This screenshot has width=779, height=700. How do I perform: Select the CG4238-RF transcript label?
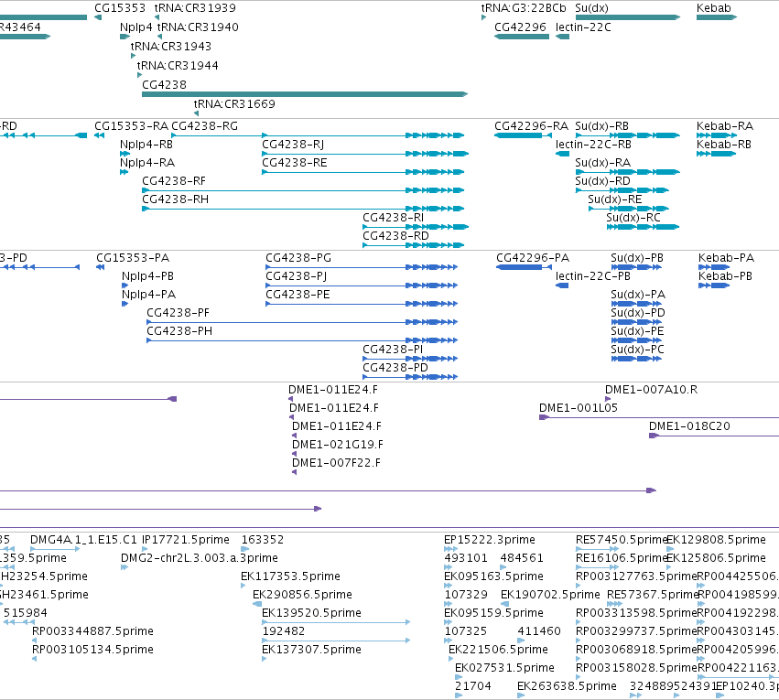click(174, 181)
